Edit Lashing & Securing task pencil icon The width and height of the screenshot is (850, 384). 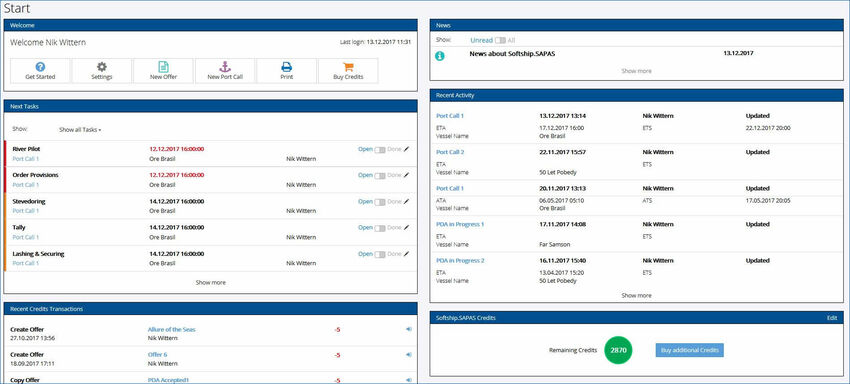click(407, 254)
